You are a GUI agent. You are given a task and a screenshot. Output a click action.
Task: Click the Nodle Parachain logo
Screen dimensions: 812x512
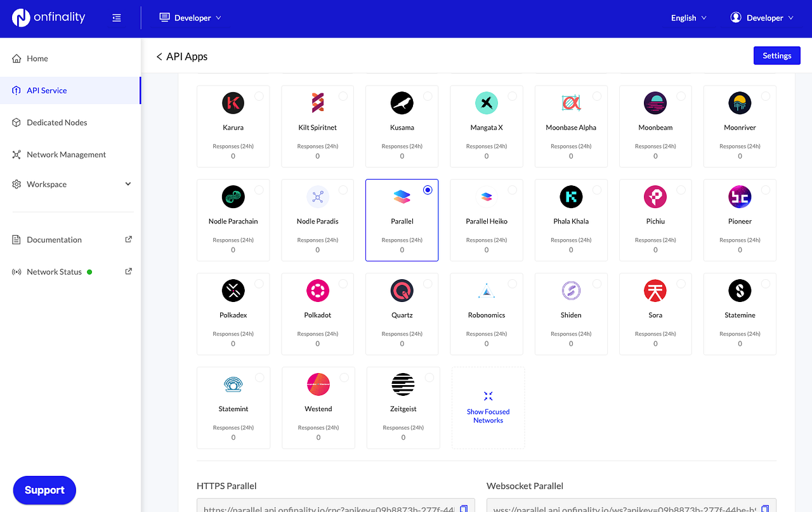pos(233,197)
